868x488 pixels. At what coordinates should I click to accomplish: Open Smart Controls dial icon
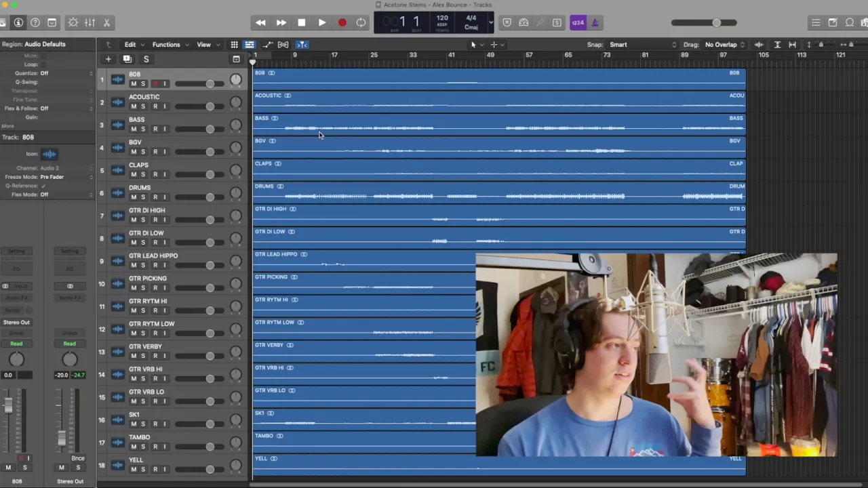73,22
